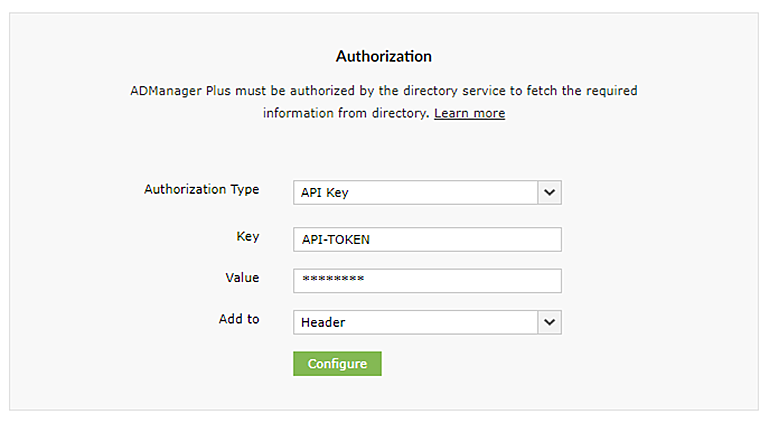769x423 pixels.
Task: Open the API Key combo box
Action: [415, 192]
